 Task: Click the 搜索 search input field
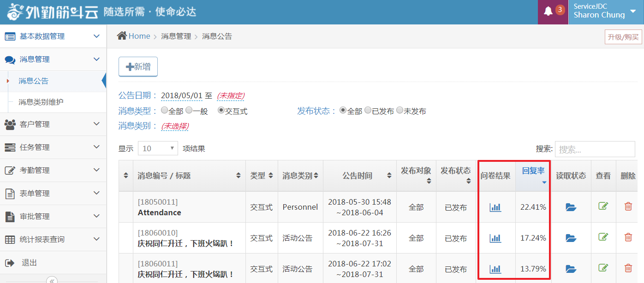pos(595,149)
